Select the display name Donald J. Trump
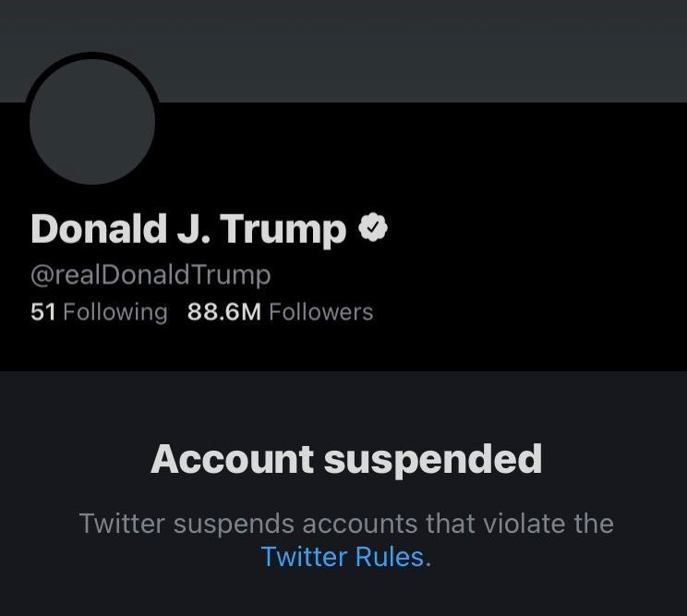The image size is (687, 616). (x=188, y=230)
